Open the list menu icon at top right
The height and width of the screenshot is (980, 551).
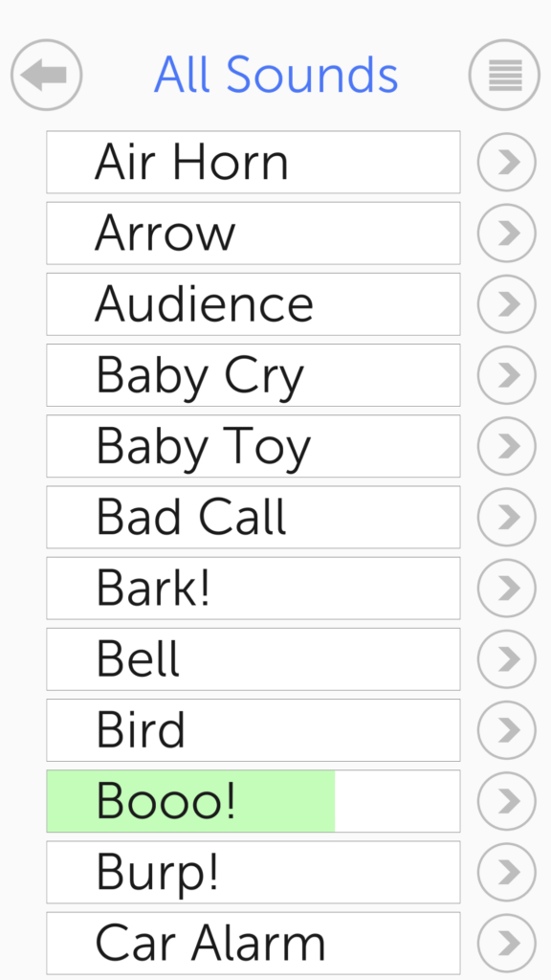504,75
